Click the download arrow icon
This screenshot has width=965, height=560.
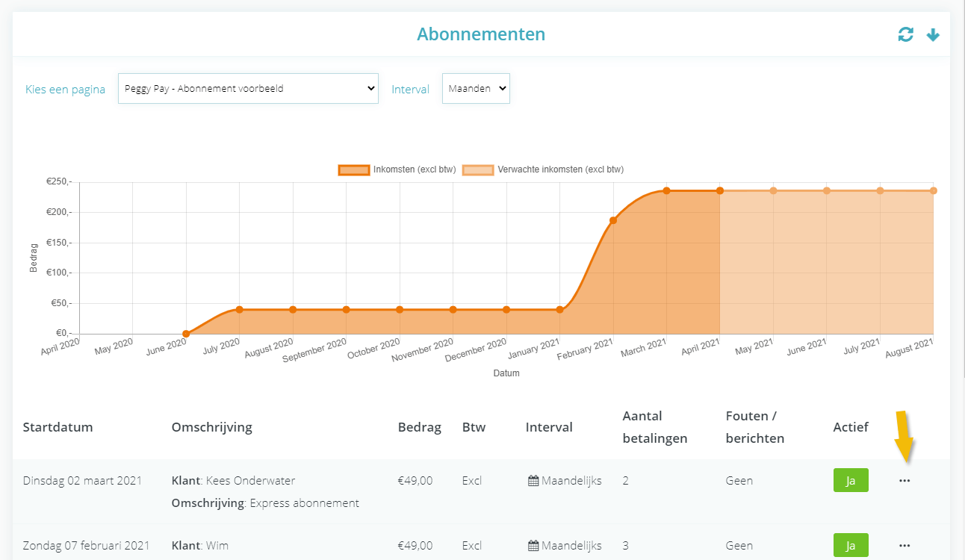[933, 34]
